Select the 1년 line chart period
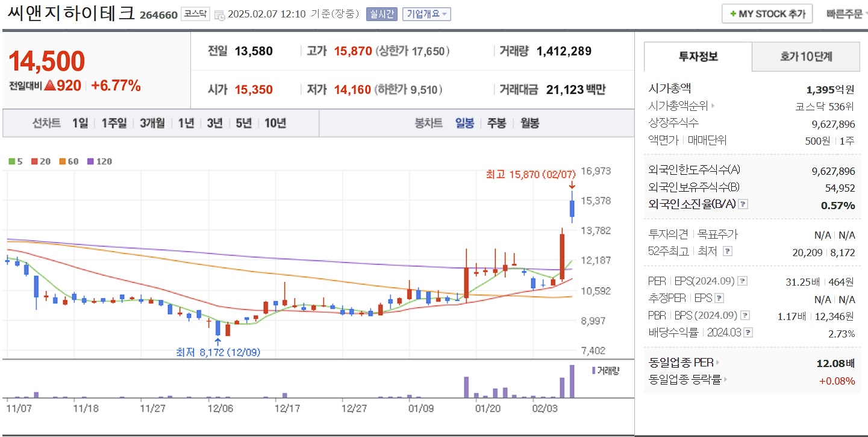 (186, 123)
